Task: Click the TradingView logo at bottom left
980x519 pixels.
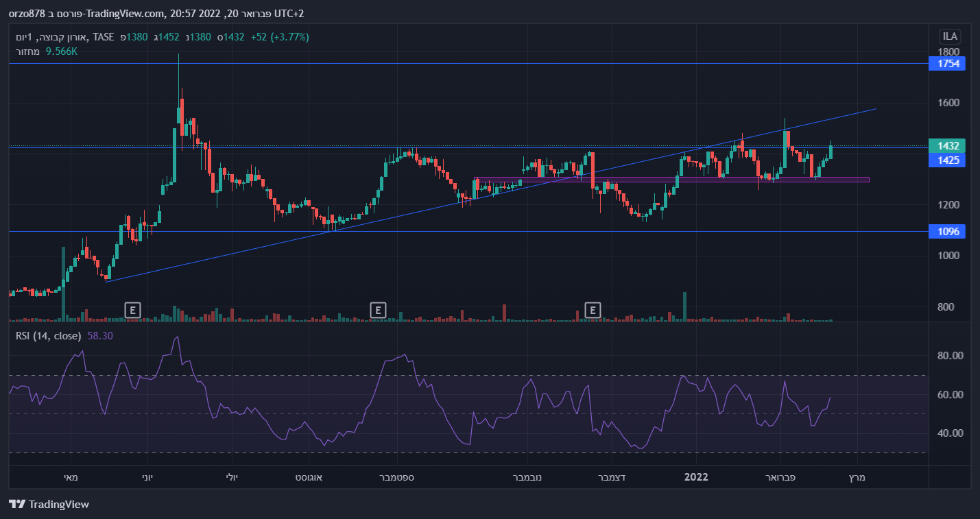Action: point(49,505)
